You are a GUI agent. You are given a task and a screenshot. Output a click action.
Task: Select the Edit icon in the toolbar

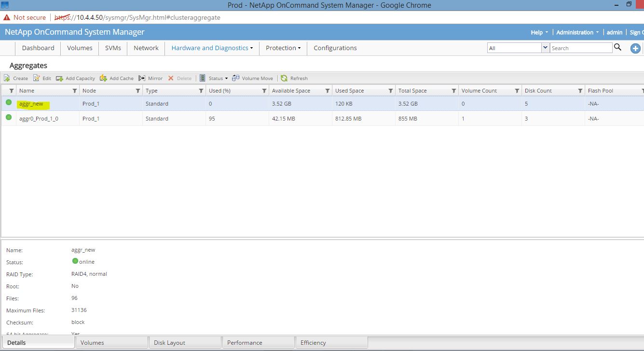click(x=37, y=78)
